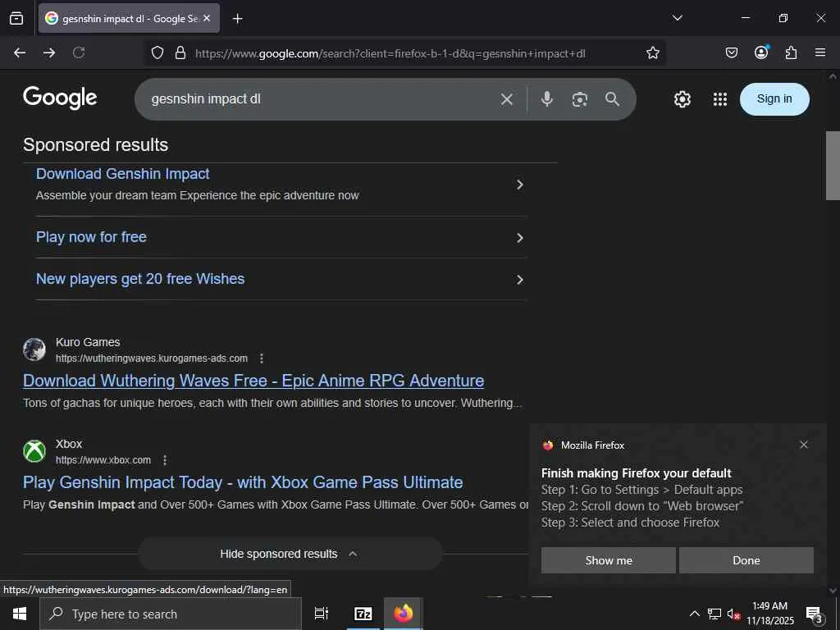840x630 pixels.
Task: Close the Google Search tab
Action: (207, 18)
